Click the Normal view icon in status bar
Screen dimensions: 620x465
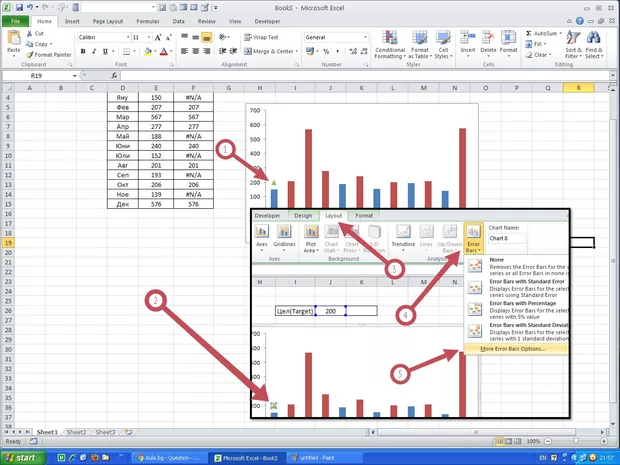pos(500,441)
